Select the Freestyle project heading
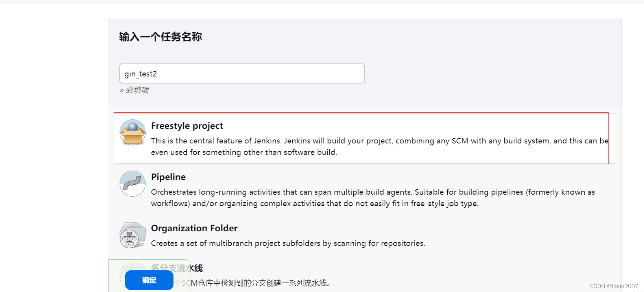644x292 pixels. tap(187, 126)
